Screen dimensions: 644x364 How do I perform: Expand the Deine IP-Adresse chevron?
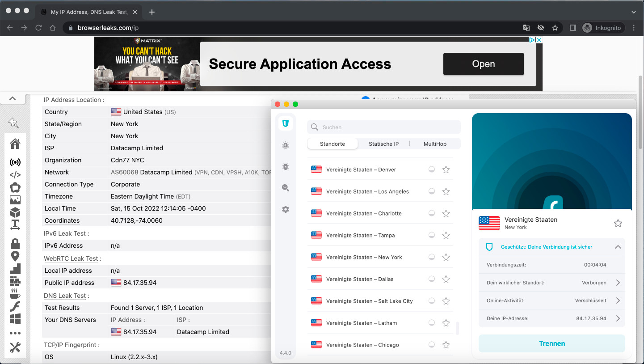click(618, 318)
